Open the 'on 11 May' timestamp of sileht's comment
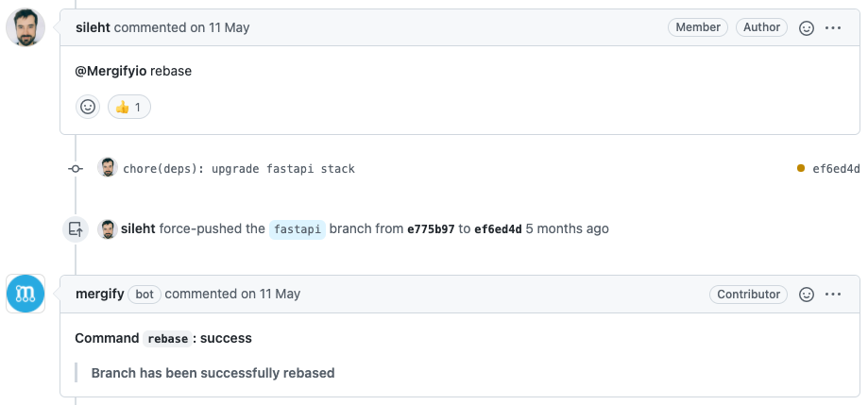This screenshot has height=405, width=868. (220, 27)
